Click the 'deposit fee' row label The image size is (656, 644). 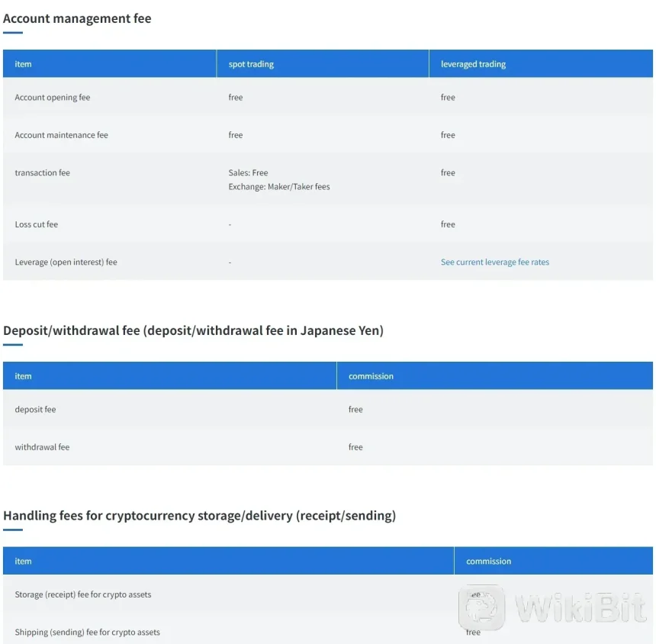(x=35, y=410)
